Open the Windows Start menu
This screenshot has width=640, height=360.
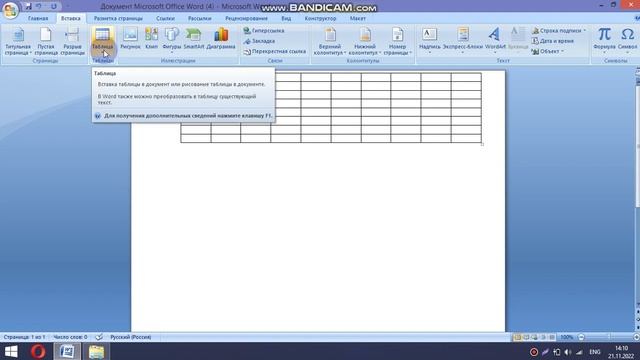[x=11, y=351]
